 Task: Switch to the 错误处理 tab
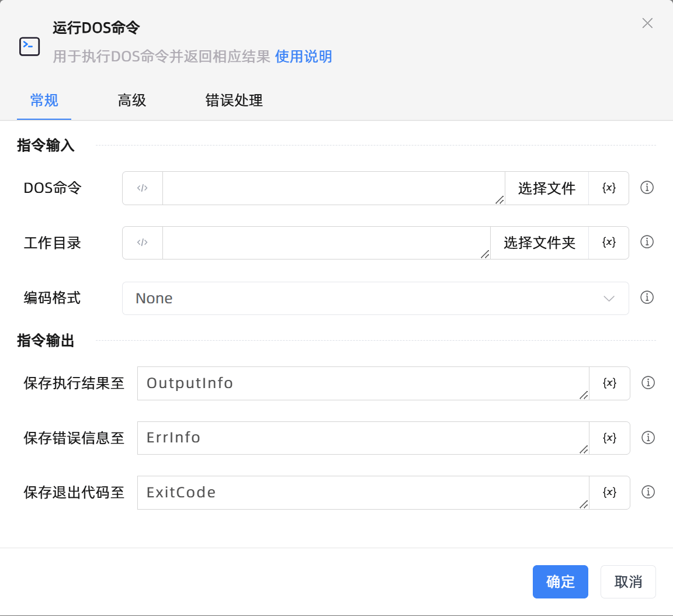(233, 101)
